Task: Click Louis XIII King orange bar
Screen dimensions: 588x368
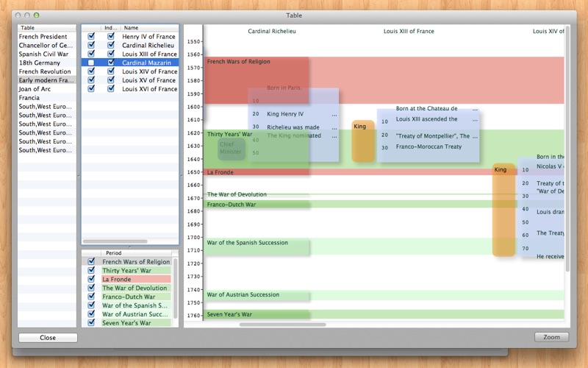Action: click(x=363, y=141)
